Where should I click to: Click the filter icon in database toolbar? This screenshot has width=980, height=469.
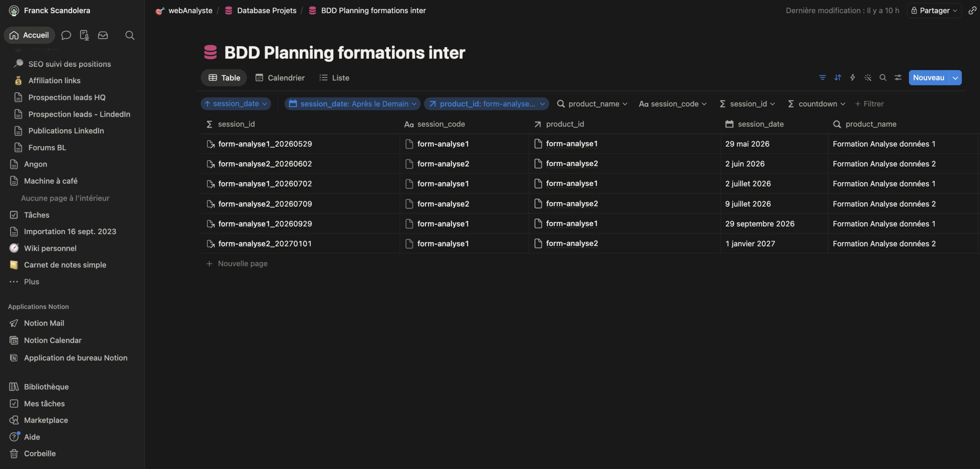click(822, 78)
